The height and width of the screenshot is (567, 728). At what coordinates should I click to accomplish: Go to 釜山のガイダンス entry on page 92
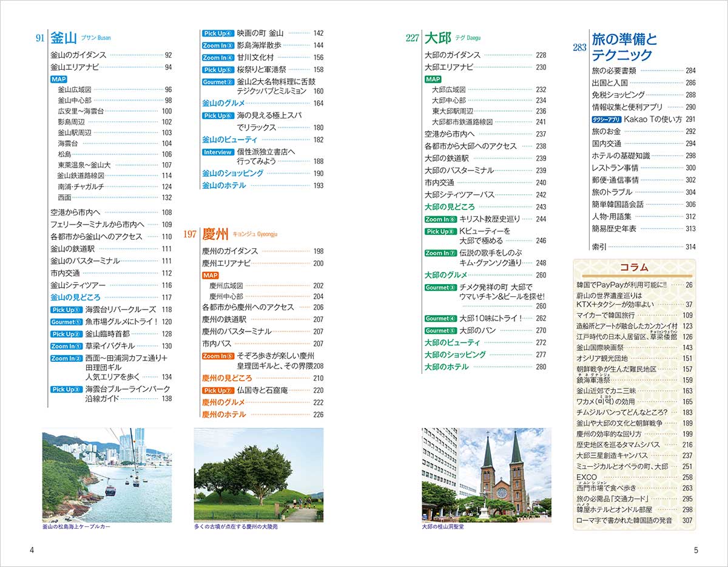[x=78, y=55]
